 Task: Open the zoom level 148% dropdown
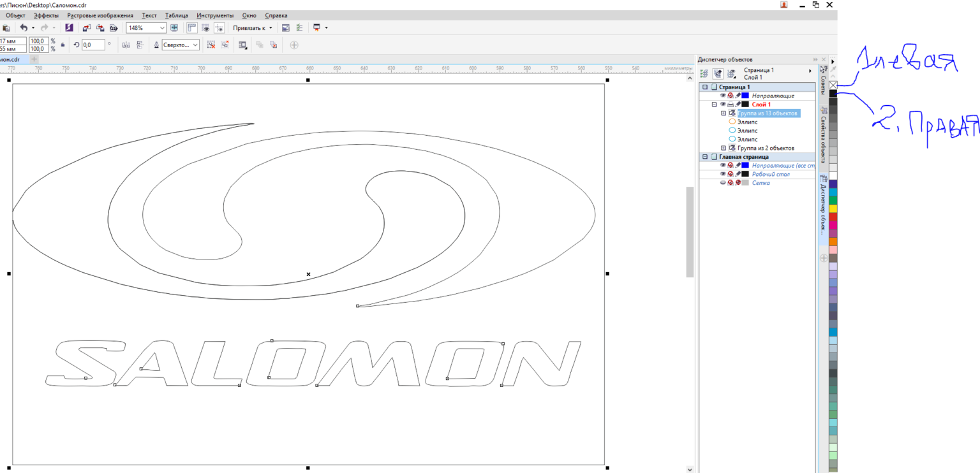162,28
